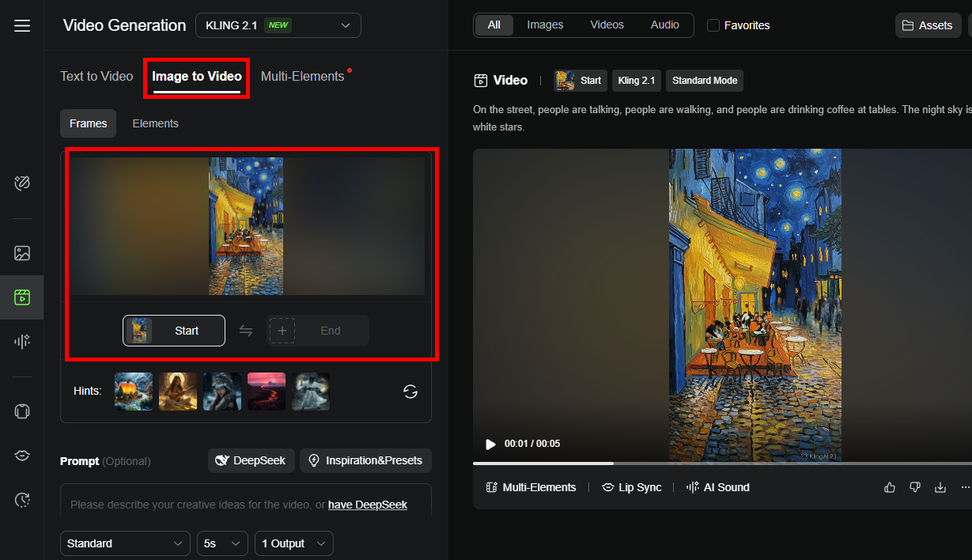Screen dimensions: 972x560
Task: Play the generated video
Action: 490,445
